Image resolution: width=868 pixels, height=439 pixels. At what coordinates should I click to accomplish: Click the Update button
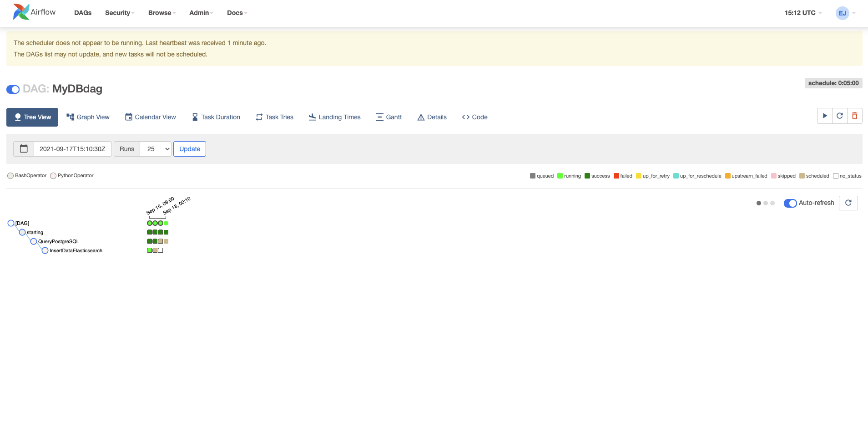pos(190,149)
